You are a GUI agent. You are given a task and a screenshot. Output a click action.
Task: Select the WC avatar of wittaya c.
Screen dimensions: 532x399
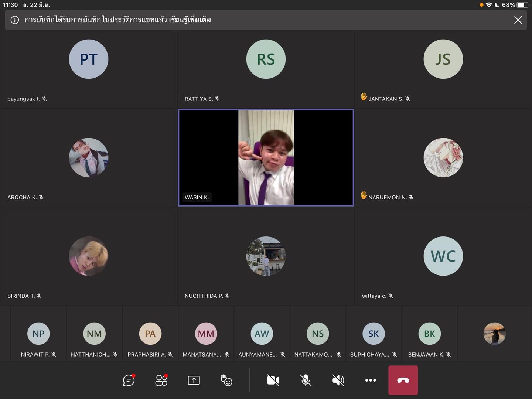443,256
